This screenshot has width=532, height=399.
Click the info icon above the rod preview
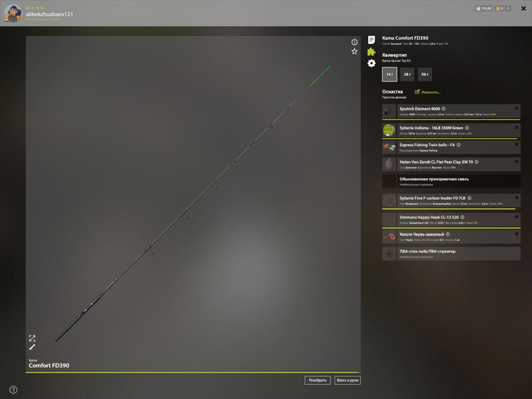354,42
